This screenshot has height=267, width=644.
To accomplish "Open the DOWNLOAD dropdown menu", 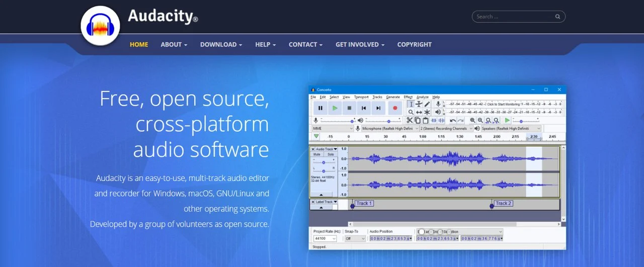I will click(x=221, y=44).
